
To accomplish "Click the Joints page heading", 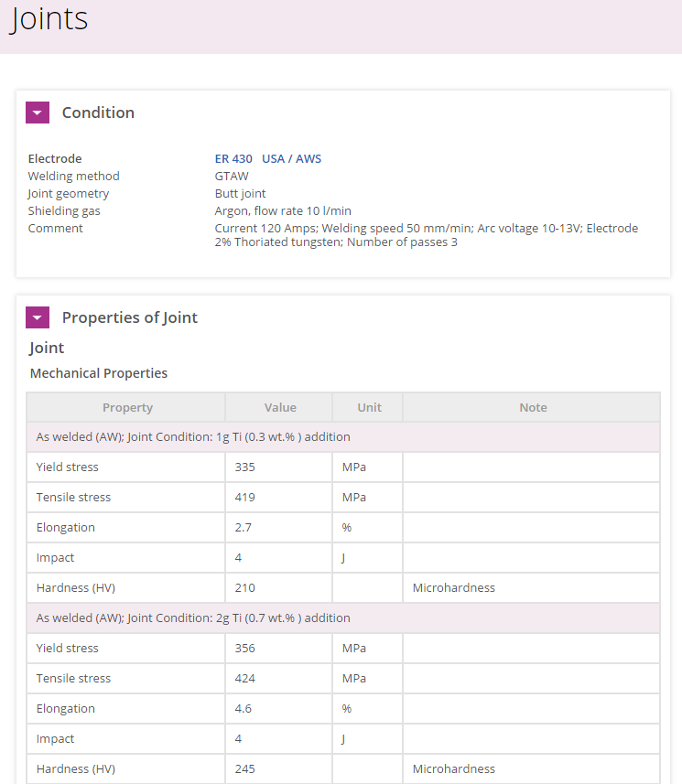I will pos(49,20).
